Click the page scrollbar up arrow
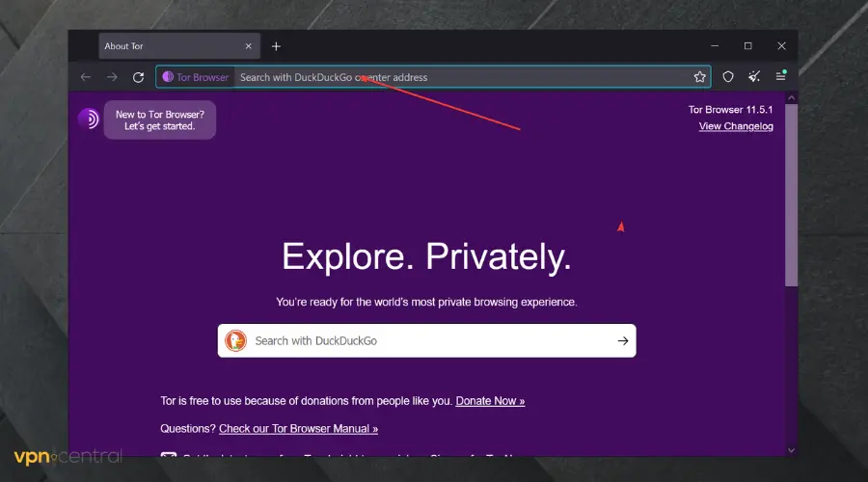 point(792,98)
